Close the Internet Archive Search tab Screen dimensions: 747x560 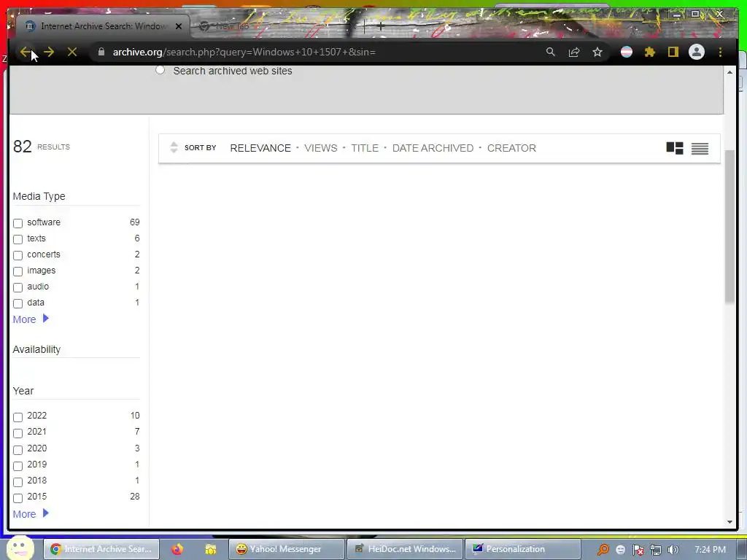point(179,26)
